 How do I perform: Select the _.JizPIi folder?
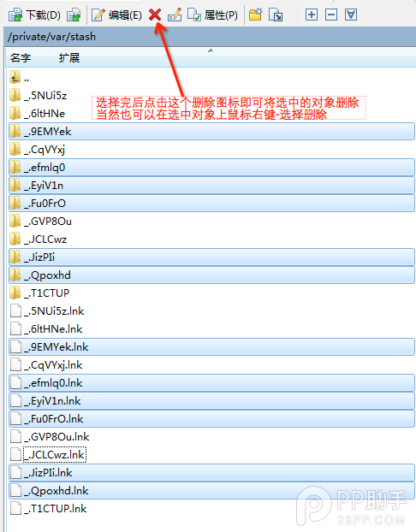(x=211, y=257)
